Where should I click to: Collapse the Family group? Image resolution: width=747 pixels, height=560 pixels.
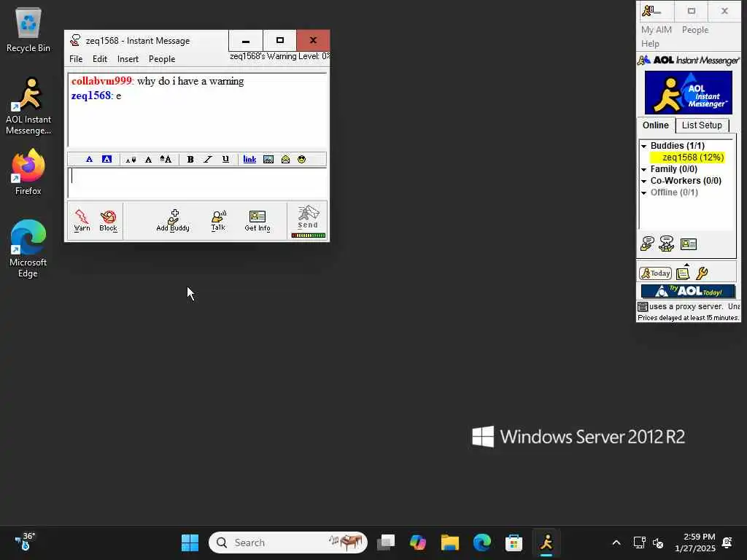(643, 169)
